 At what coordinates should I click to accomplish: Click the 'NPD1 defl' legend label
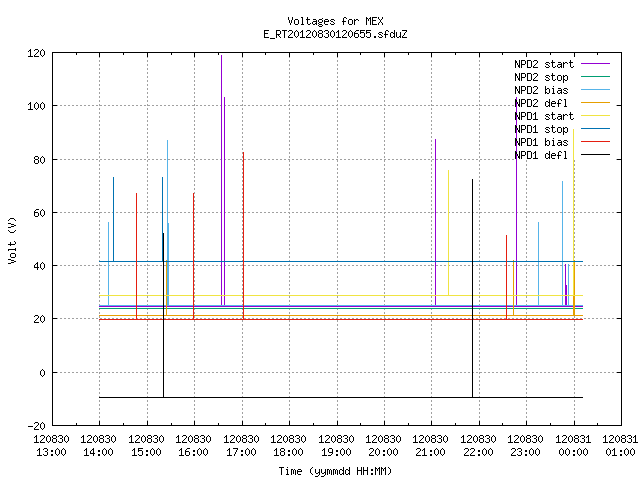point(541,156)
